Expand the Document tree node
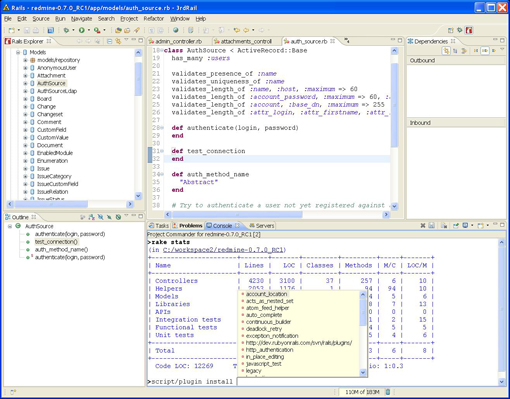 (x=25, y=145)
